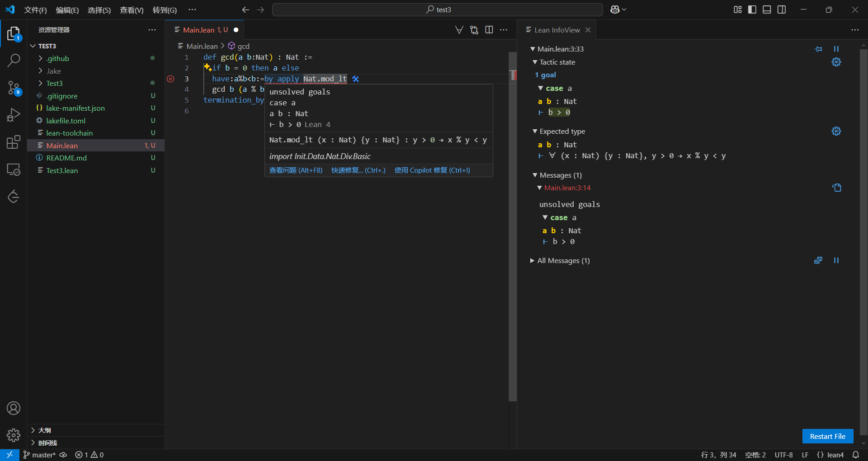Open the Manage gear in activity bar
868x461 pixels.
(14, 435)
